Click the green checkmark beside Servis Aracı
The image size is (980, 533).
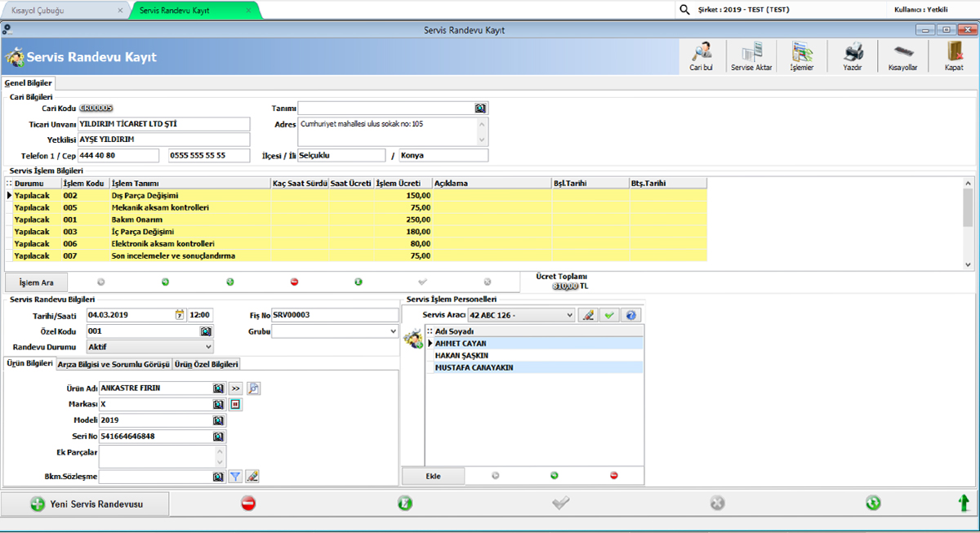pos(609,314)
